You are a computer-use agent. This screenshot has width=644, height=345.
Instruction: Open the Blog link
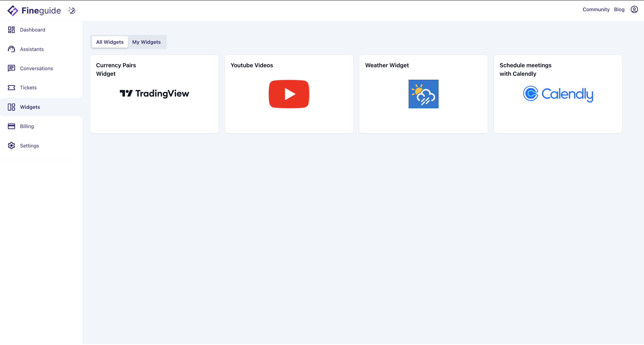[x=619, y=9]
